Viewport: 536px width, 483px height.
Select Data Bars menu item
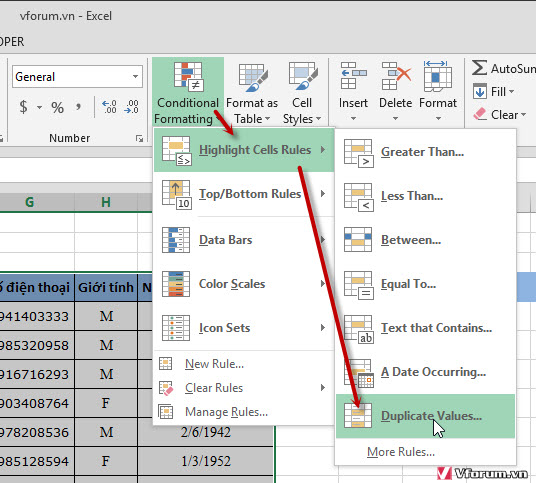[244, 240]
